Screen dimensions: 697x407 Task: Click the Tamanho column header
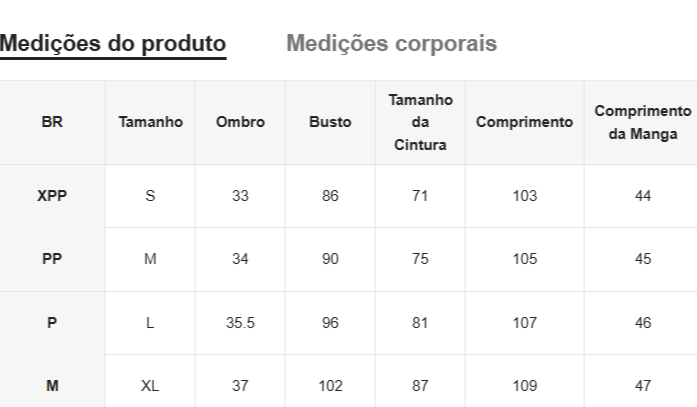pyautogui.click(x=150, y=122)
